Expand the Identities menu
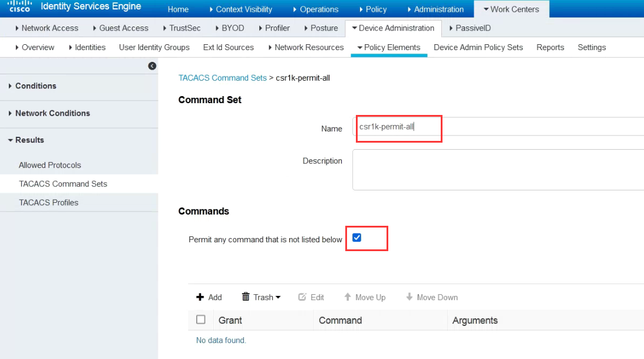This screenshot has width=644, height=359. (87, 47)
